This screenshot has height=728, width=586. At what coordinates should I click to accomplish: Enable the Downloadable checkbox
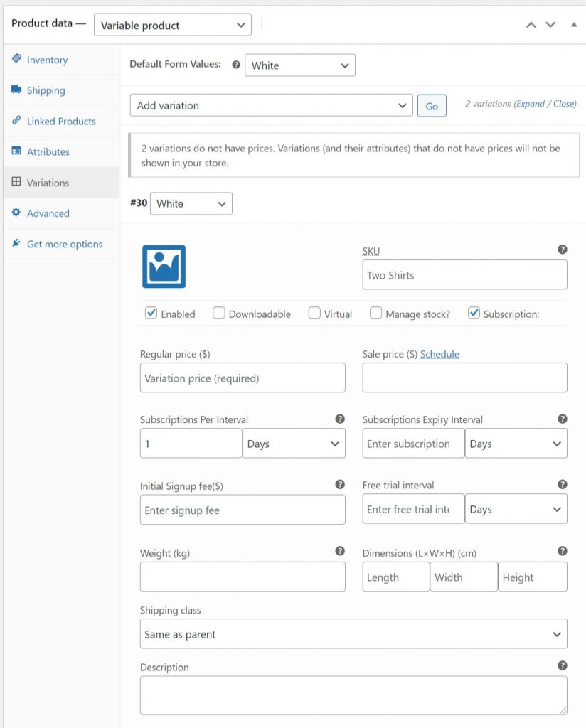218,312
